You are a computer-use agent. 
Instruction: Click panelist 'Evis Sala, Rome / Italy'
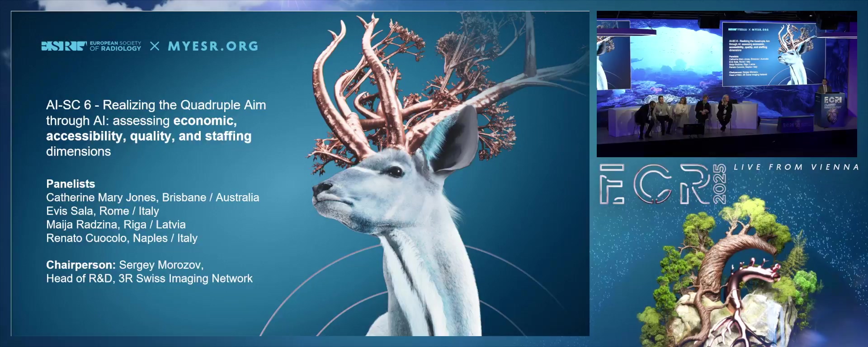point(103,211)
